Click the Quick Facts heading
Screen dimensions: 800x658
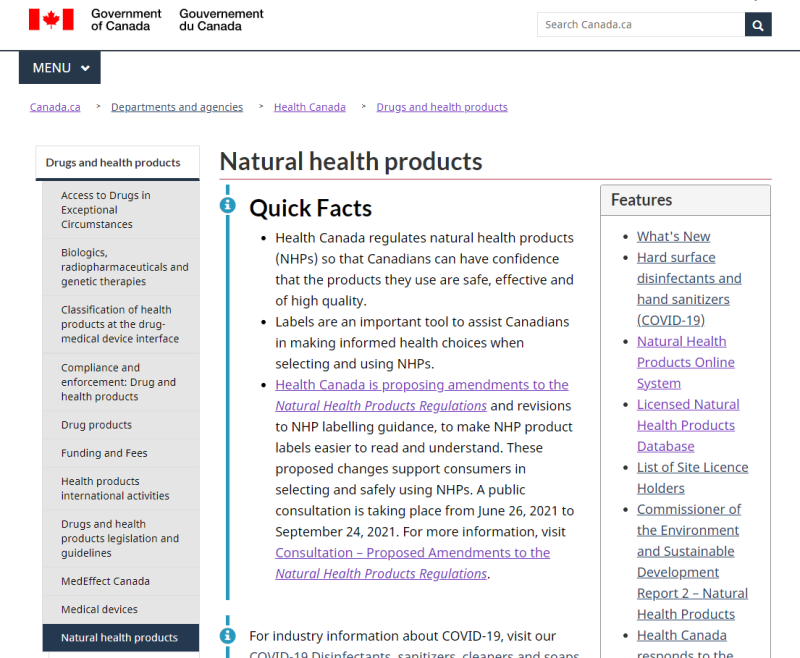pos(310,208)
